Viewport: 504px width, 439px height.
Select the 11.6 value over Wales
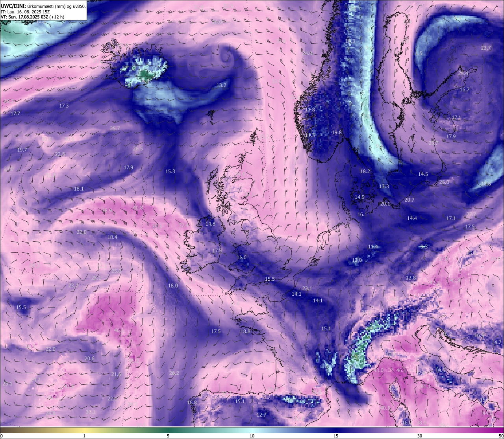[x=241, y=257]
